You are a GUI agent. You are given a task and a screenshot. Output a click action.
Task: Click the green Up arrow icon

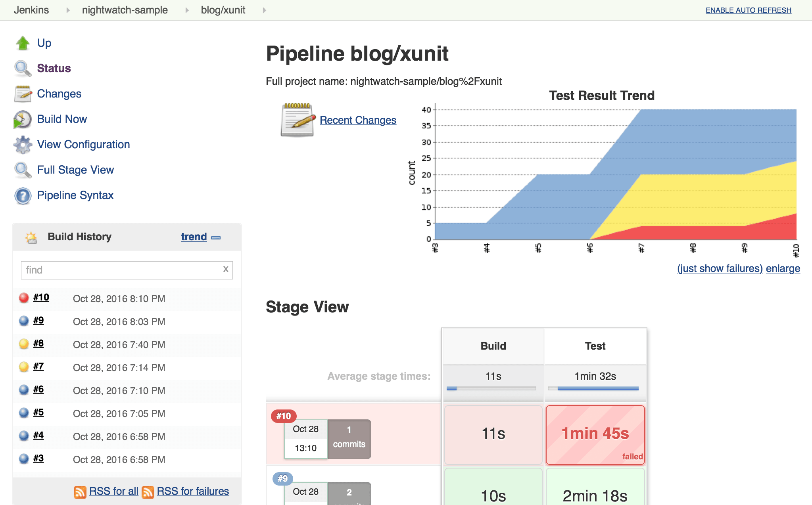[23, 43]
